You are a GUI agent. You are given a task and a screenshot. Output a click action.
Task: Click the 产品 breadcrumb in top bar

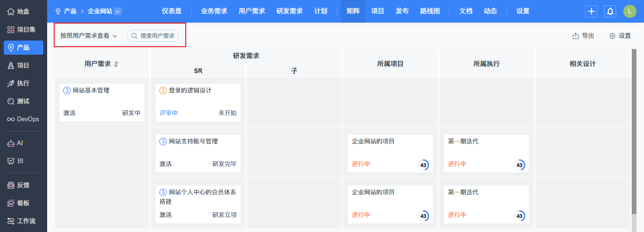tap(66, 11)
